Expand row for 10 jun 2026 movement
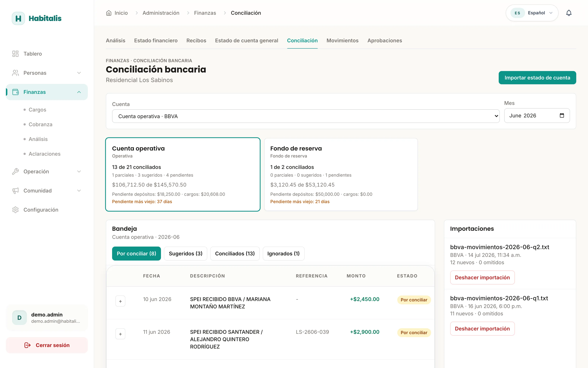The width and height of the screenshot is (588, 368). (120, 301)
